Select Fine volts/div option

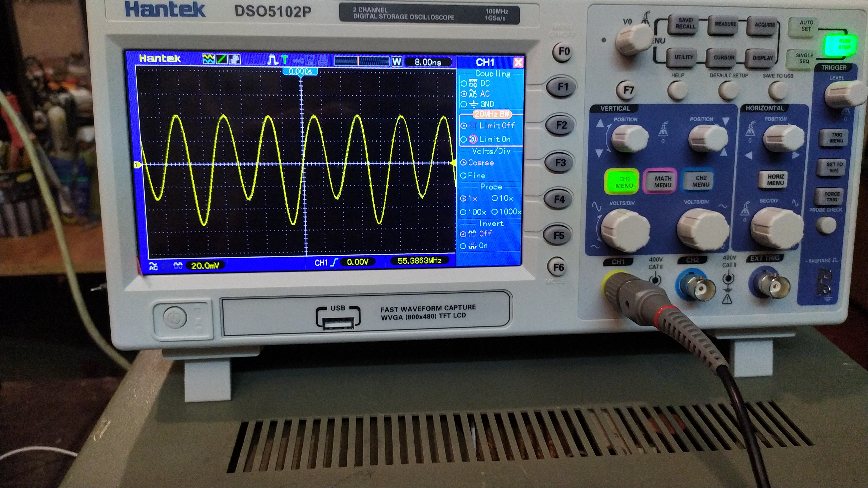[x=463, y=175]
